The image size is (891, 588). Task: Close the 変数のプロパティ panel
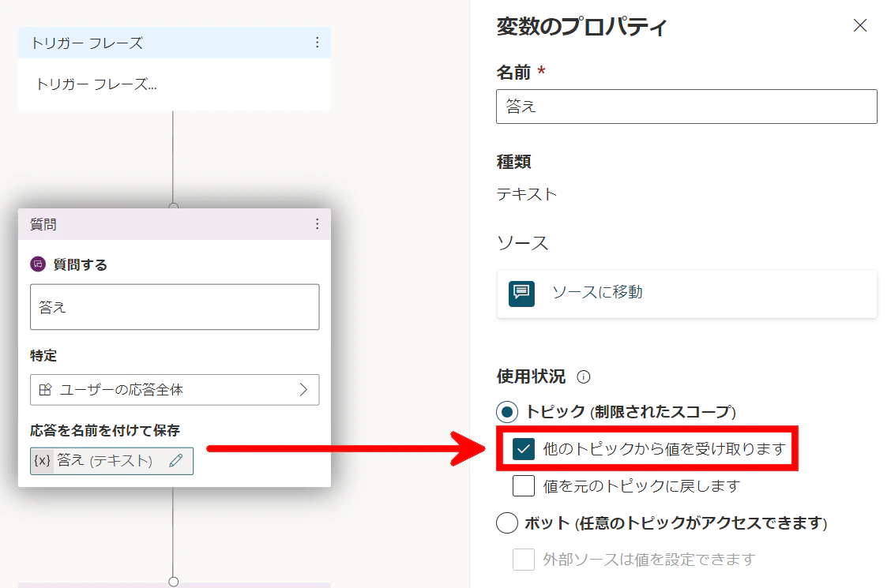click(859, 25)
